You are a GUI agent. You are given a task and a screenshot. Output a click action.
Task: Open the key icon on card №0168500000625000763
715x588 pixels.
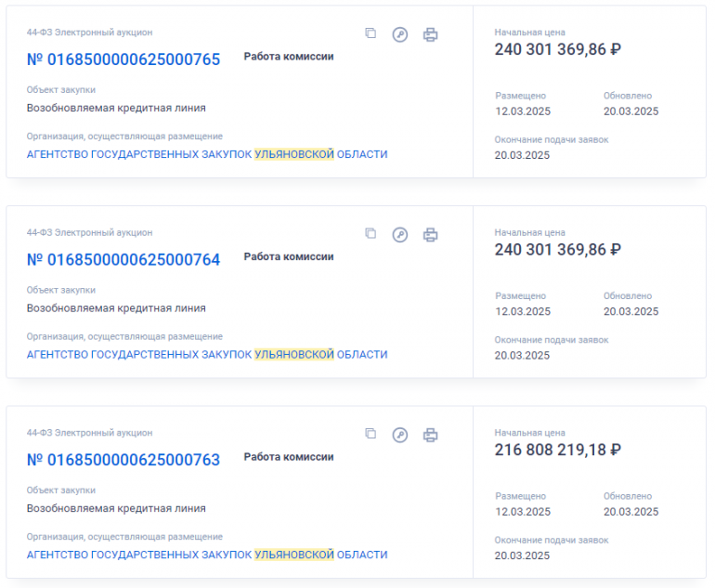pyautogui.click(x=400, y=435)
